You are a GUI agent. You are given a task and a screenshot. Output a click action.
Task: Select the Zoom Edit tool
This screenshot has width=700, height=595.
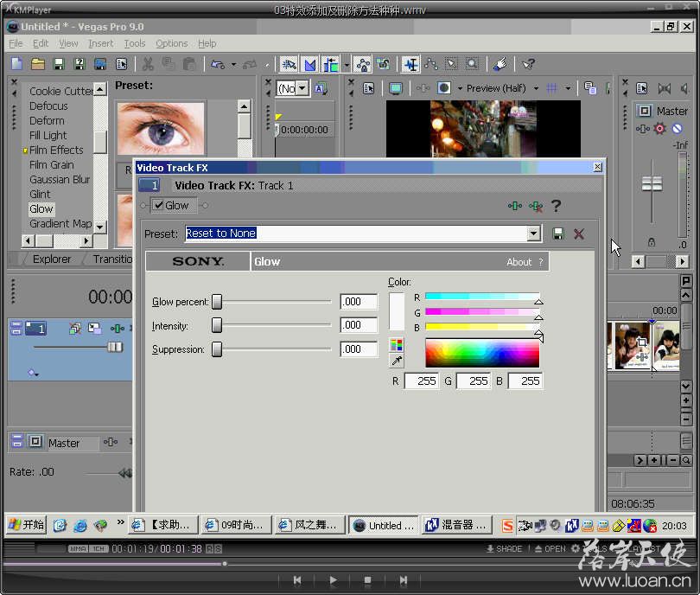coord(472,64)
